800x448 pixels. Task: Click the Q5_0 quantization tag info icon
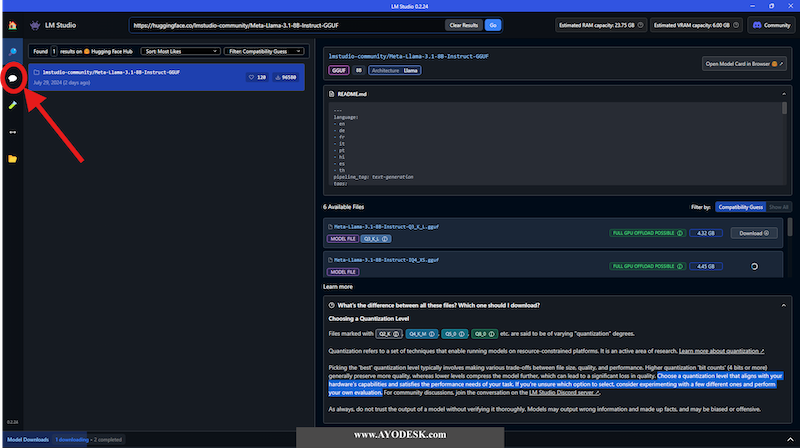(461, 334)
